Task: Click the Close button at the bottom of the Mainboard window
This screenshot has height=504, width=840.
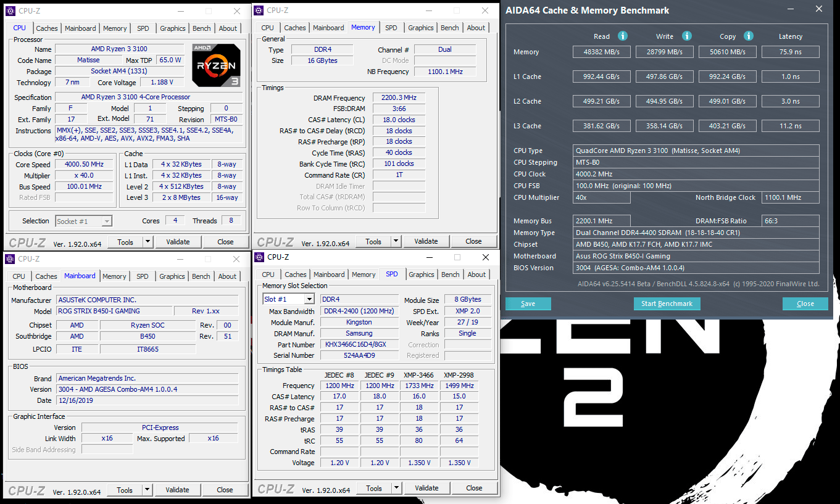Action: click(x=225, y=490)
